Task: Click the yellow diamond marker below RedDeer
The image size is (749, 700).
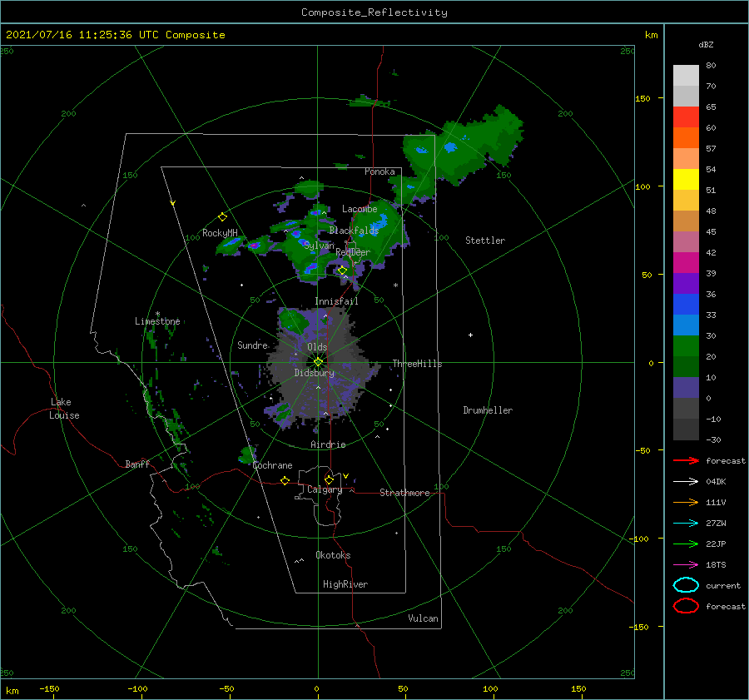Action: pos(342,271)
